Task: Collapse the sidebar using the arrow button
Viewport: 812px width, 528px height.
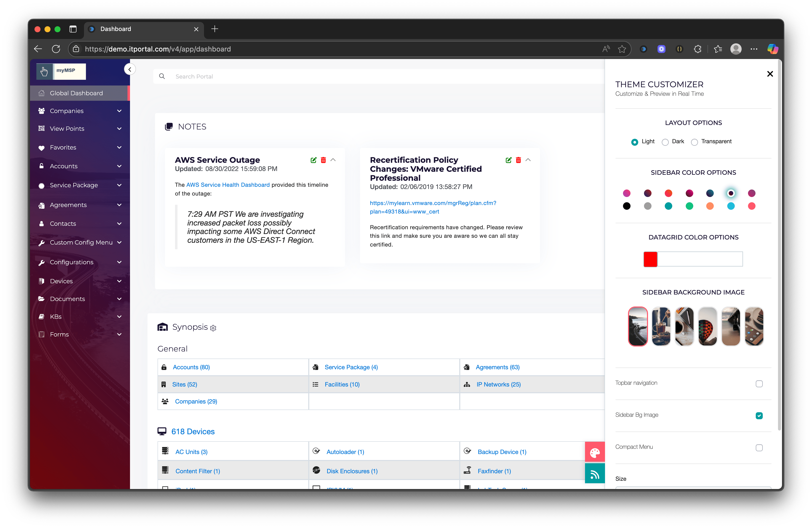Action: pos(130,69)
